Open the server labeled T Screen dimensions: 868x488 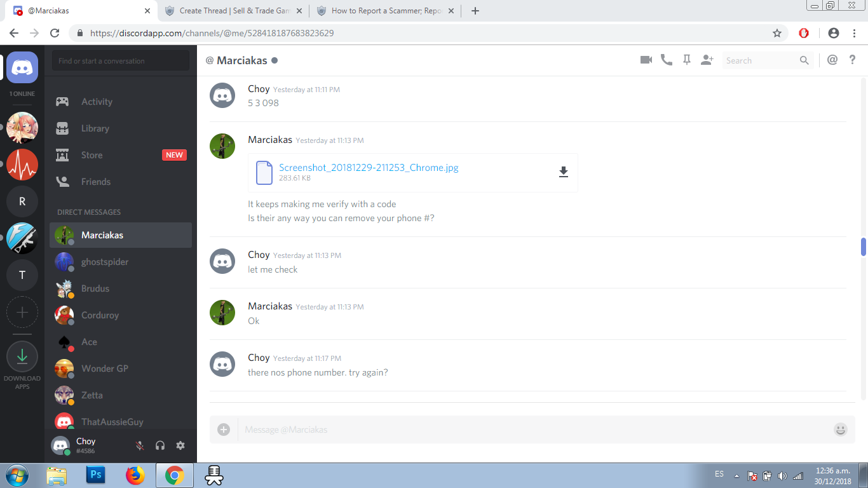(22, 275)
